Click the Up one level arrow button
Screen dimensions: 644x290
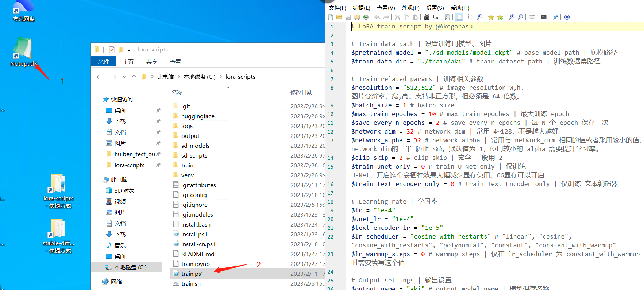pyautogui.click(x=134, y=77)
